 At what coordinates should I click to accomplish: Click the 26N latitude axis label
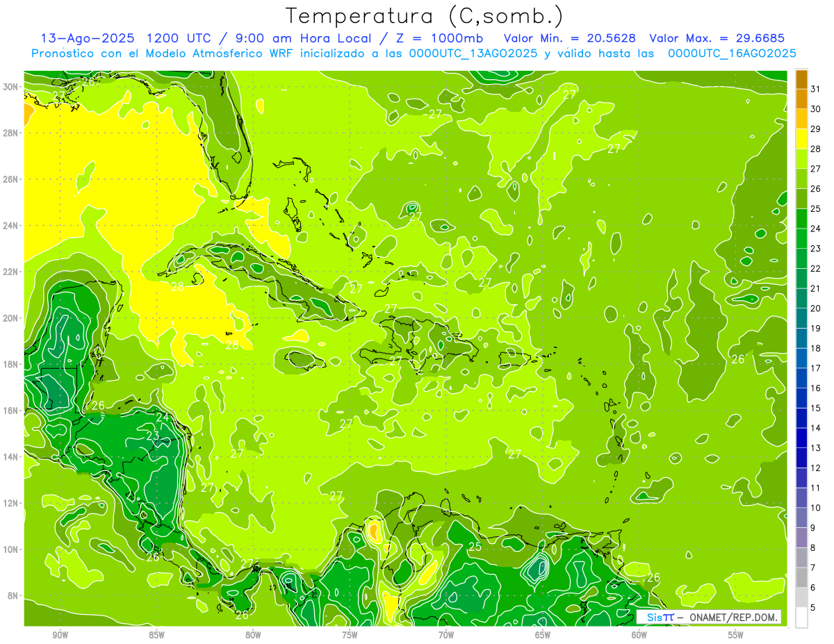[x=10, y=179]
